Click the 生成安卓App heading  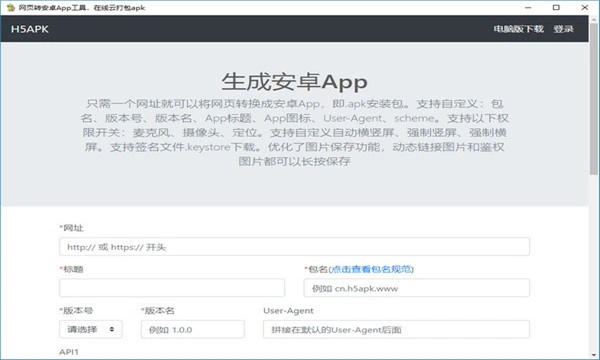click(294, 81)
